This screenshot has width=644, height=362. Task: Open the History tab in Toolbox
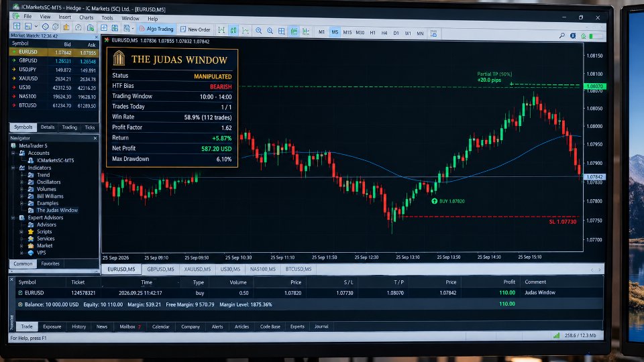point(79,326)
